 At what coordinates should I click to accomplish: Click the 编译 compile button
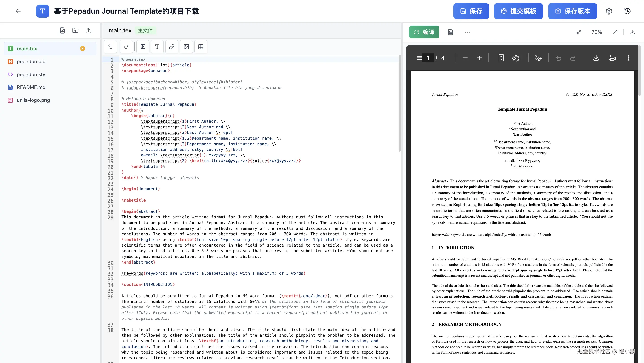[424, 32]
